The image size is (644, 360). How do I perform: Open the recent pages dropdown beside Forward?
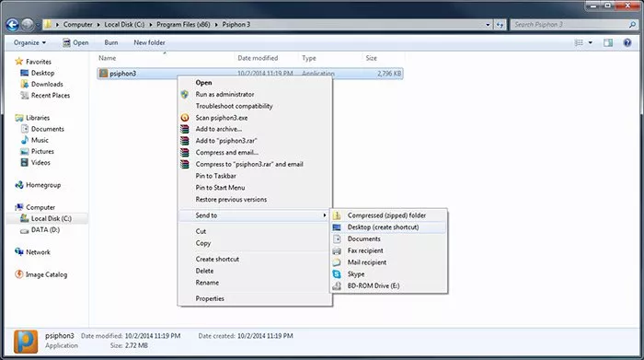[38, 25]
